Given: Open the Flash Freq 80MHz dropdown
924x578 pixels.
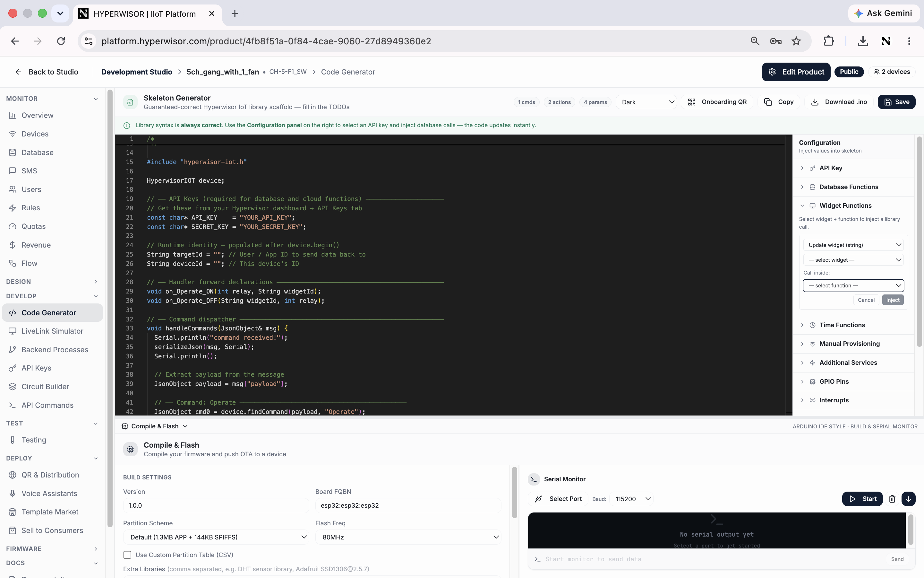Looking at the screenshot, I should click(x=408, y=537).
